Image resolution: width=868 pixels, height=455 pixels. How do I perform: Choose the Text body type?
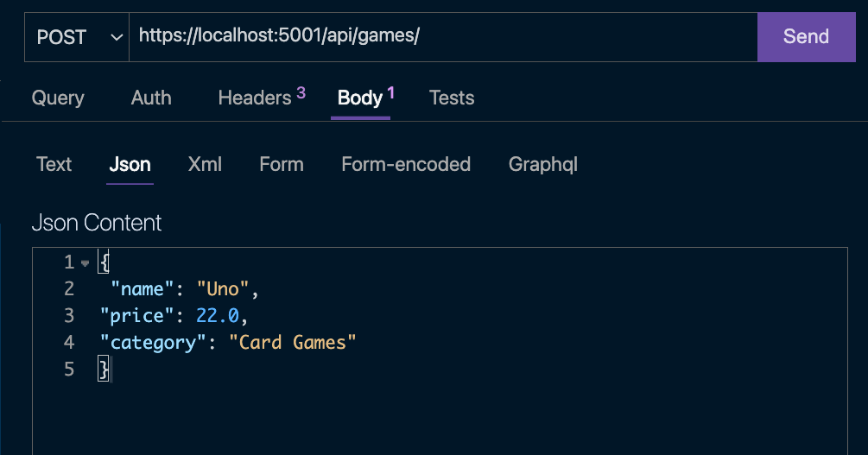click(x=54, y=164)
